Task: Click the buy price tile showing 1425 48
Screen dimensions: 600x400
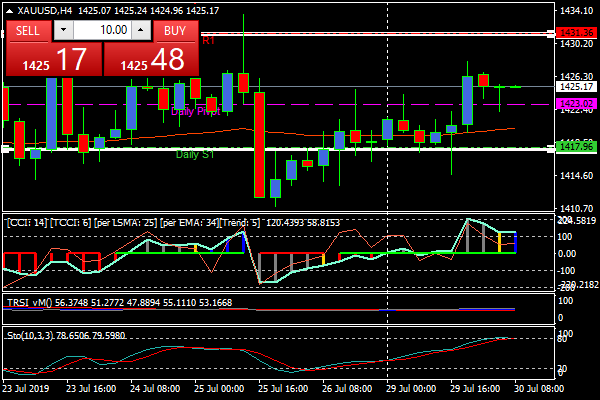Action: coord(153,59)
